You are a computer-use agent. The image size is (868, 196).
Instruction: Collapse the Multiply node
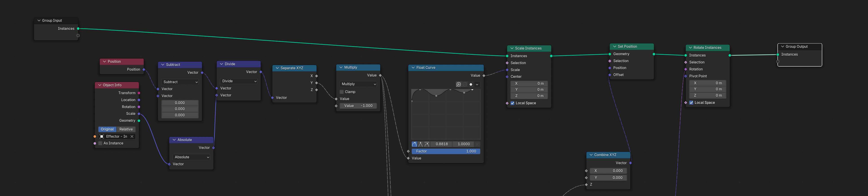(x=341, y=68)
